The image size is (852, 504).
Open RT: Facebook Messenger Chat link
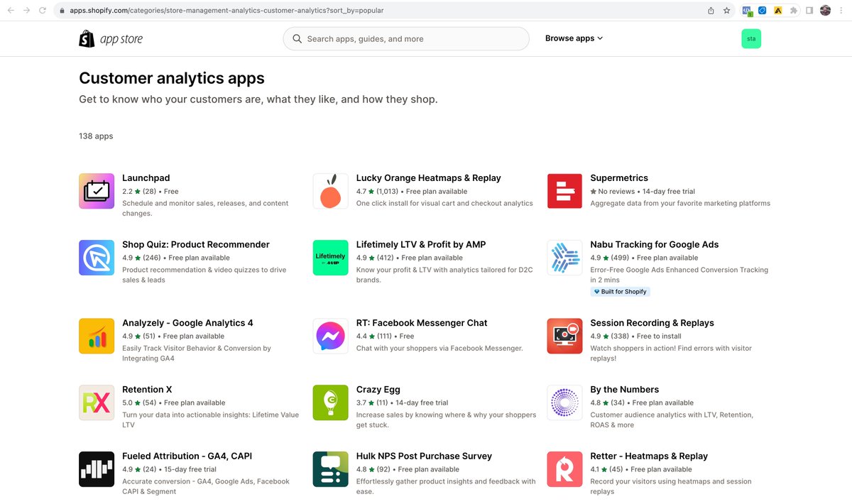422,323
